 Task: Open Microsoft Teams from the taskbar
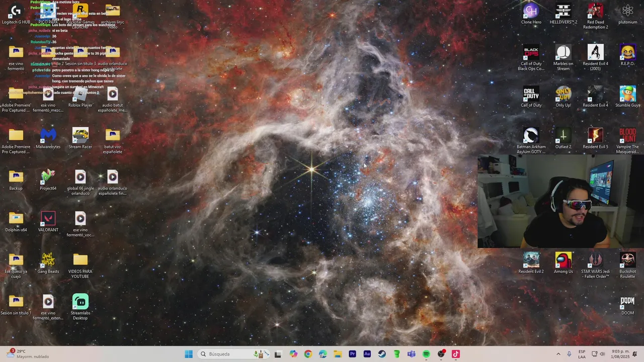tap(412, 354)
